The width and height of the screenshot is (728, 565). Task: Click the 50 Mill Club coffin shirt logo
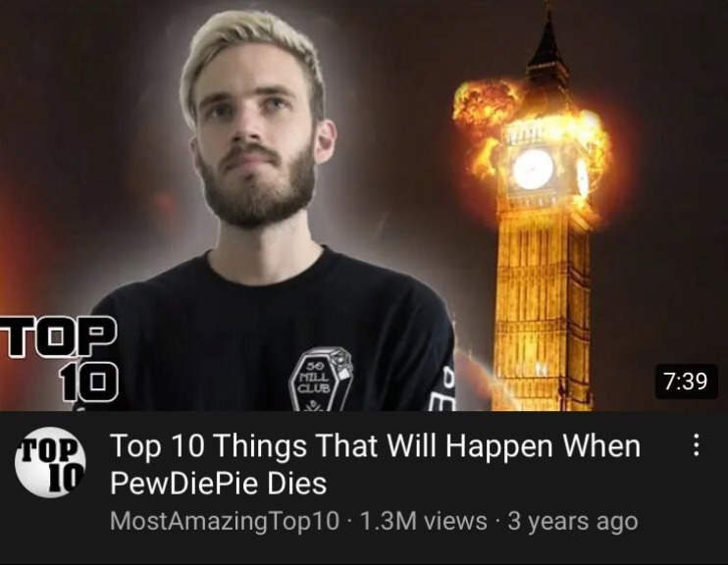pos(321,379)
